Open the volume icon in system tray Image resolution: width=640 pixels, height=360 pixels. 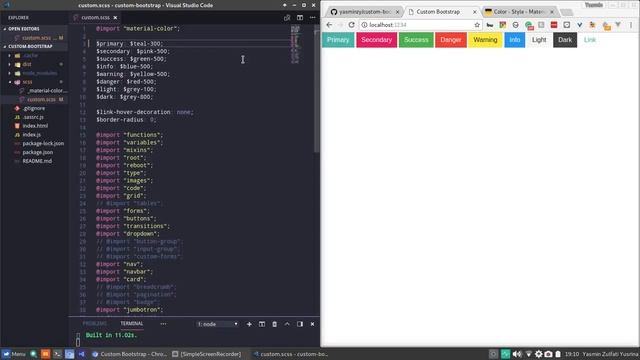coord(517,354)
